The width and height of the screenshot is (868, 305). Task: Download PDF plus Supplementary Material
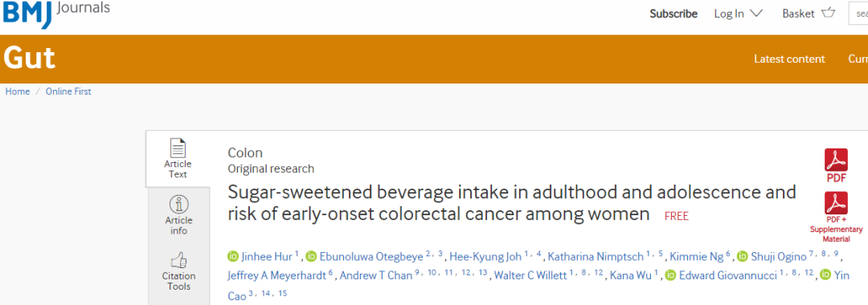point(836,203)
